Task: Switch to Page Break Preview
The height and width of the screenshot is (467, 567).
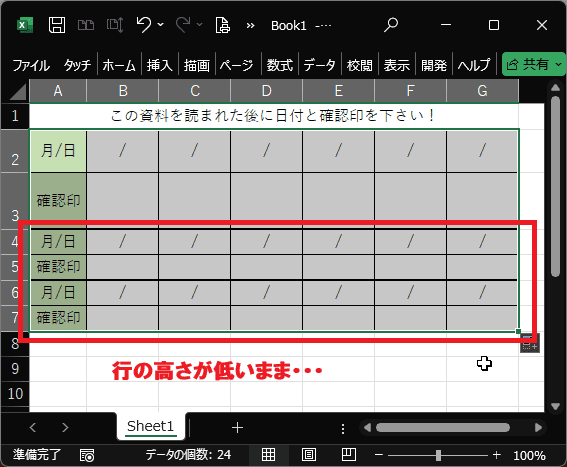Action: pyautogui.click(x=349, y=455)
